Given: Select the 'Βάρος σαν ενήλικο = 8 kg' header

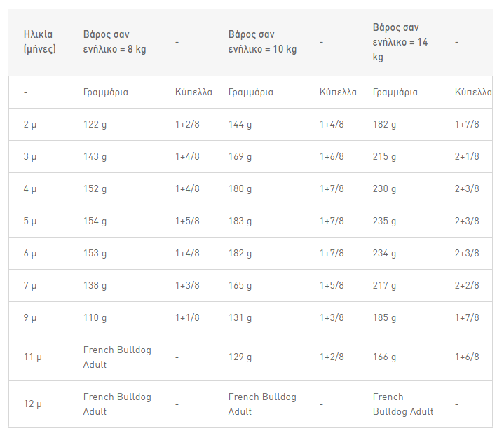Looking at the screenshot, I should coord(114,42).
